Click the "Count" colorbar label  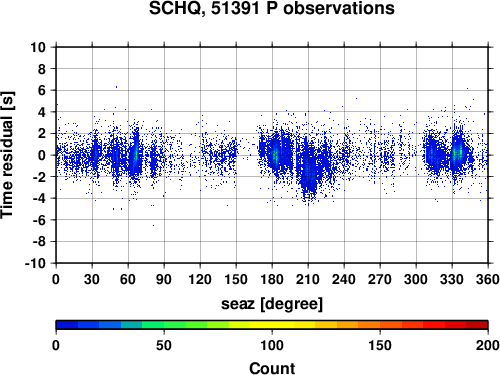272,368
